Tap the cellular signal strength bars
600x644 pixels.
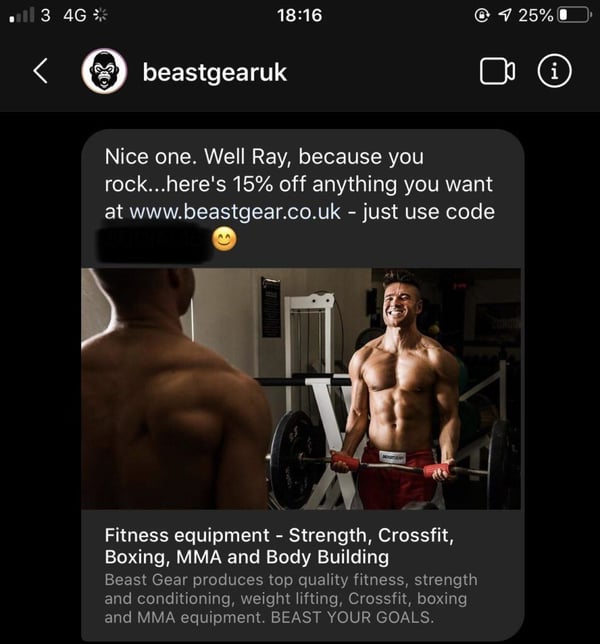point(22,15)
